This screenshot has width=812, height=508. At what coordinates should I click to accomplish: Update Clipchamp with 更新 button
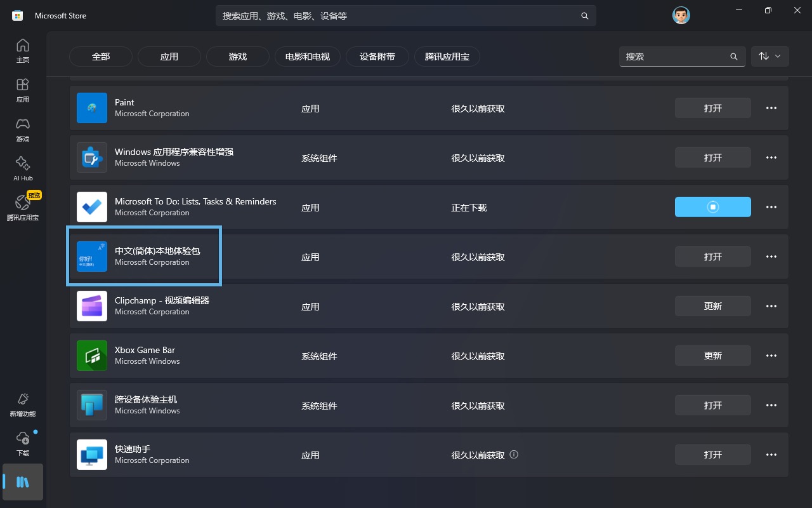point(713,306)
